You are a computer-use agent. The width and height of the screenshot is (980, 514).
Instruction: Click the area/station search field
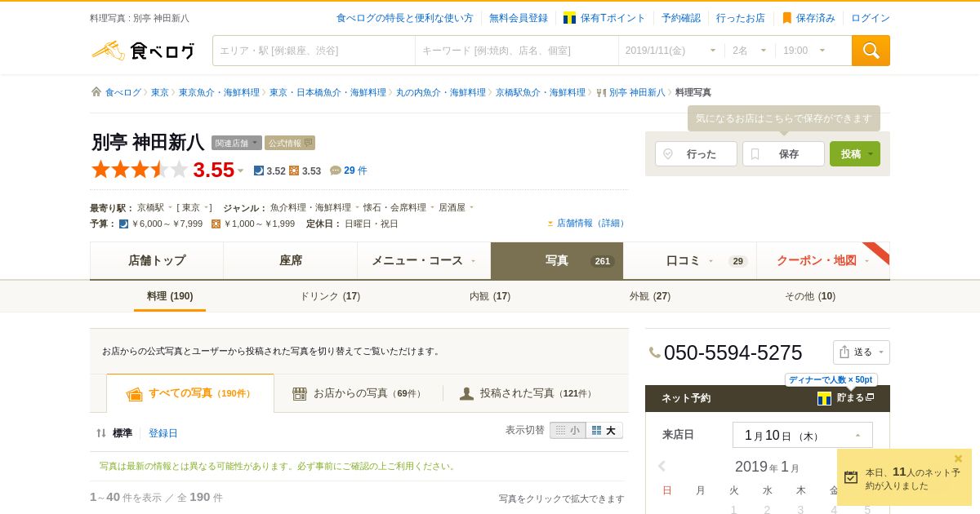coord(314,51)
